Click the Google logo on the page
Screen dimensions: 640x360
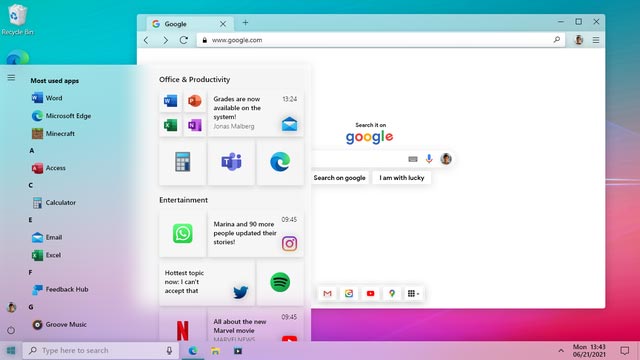369,137
